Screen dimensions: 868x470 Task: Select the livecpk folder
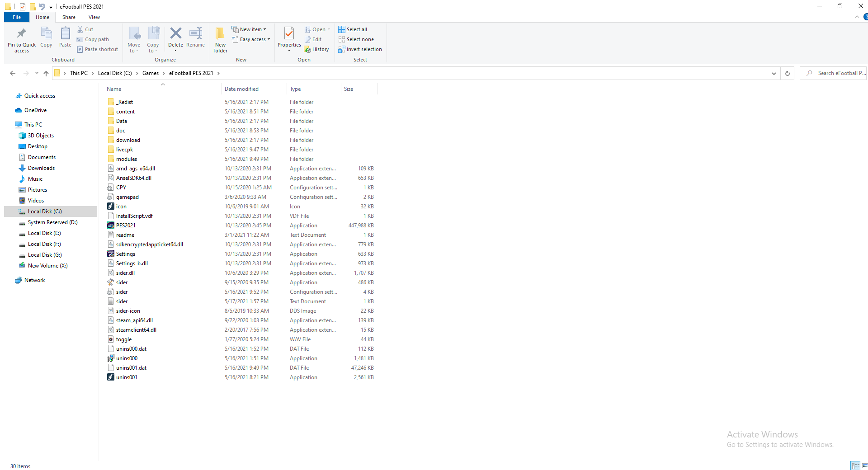click(120, 150)
